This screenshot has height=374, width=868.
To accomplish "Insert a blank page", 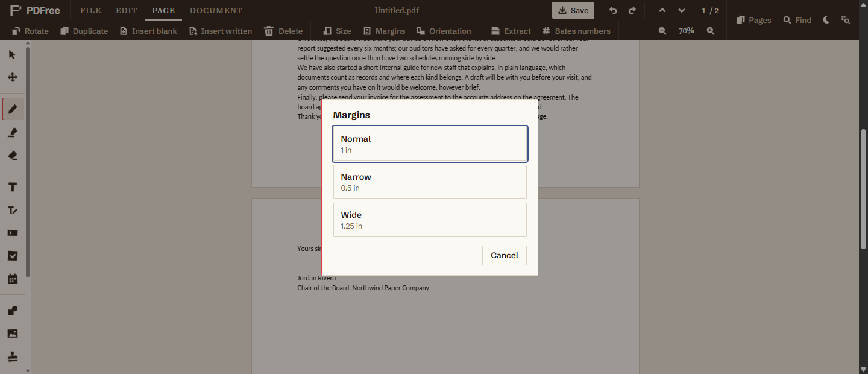I will pyautogui.click(x=148, y=31).
